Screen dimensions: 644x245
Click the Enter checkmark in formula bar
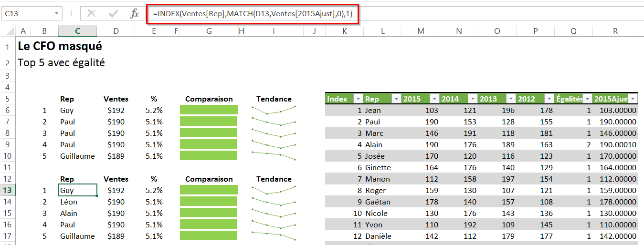[x=113, y=14]
